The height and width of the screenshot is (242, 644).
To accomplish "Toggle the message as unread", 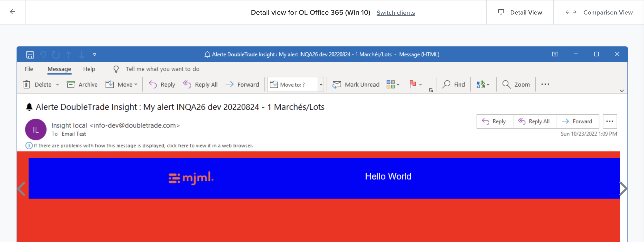I will [356, 84].
